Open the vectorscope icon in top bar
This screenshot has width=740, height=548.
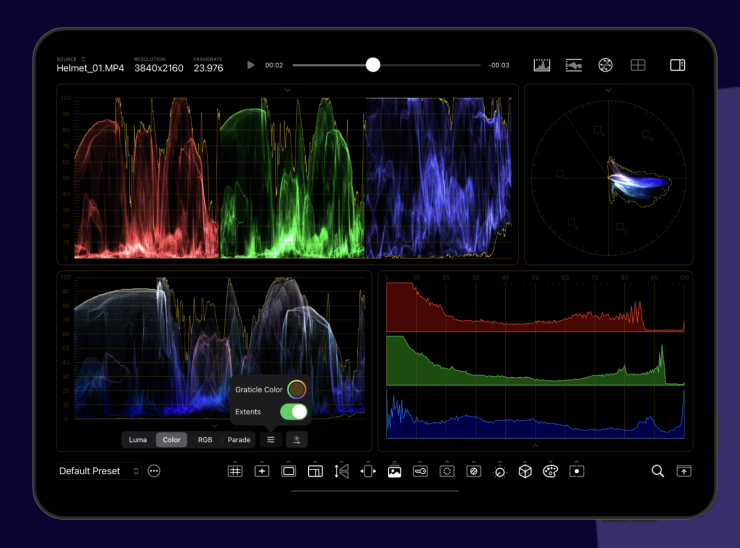tap(605, 65)
